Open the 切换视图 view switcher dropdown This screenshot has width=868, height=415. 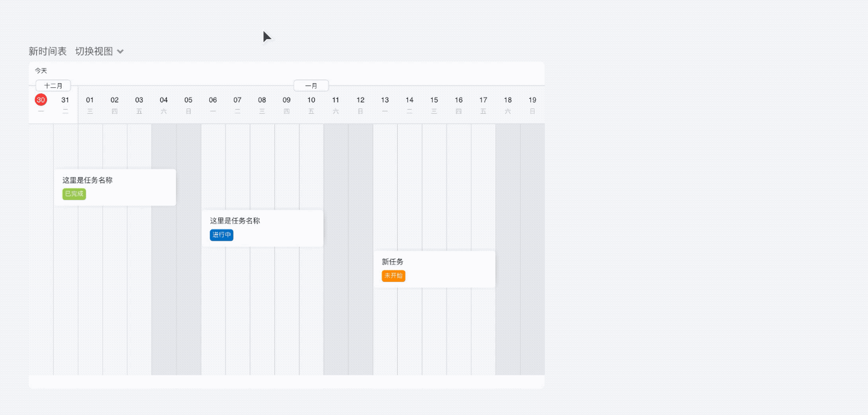coord(94,51)
